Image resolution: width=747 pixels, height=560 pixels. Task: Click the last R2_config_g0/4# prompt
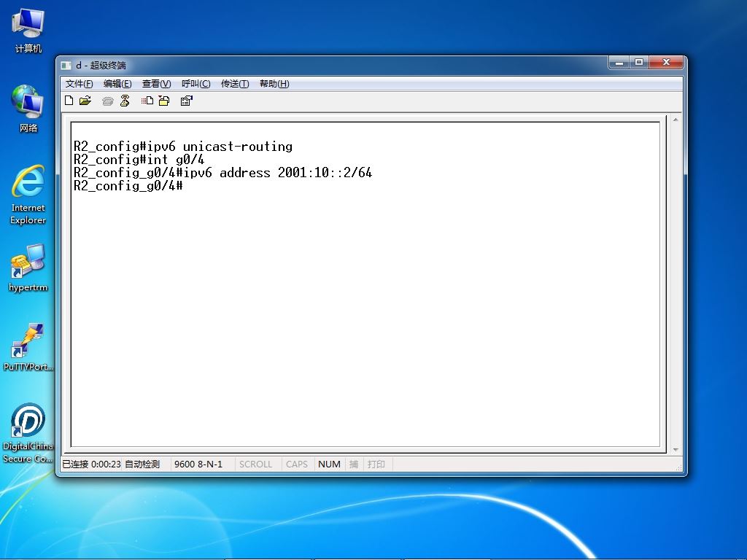(x=128, y=186)
